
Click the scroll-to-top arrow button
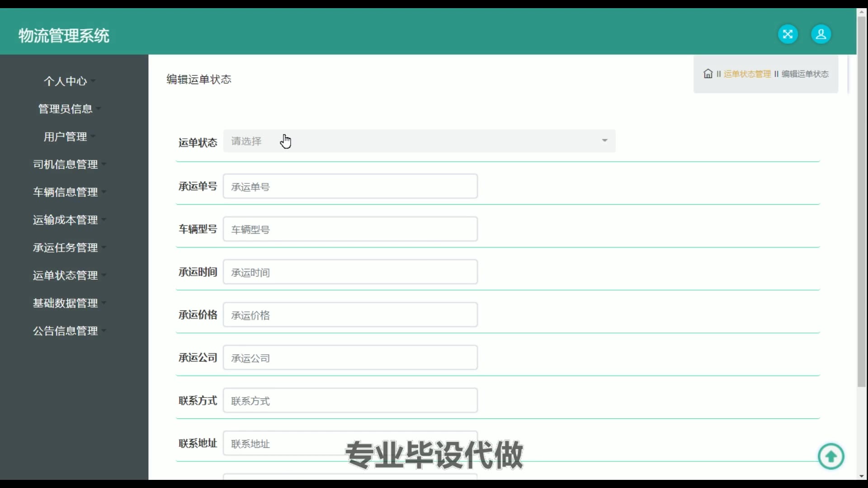click(830, 456)
